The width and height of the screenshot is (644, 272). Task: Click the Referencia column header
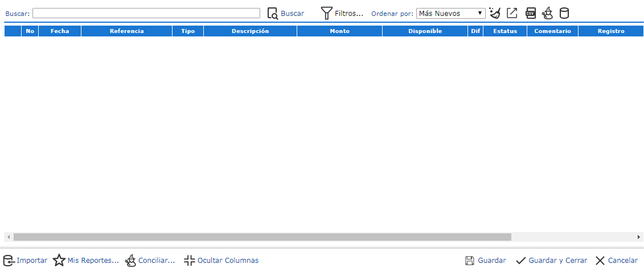[x=127, y=31]
